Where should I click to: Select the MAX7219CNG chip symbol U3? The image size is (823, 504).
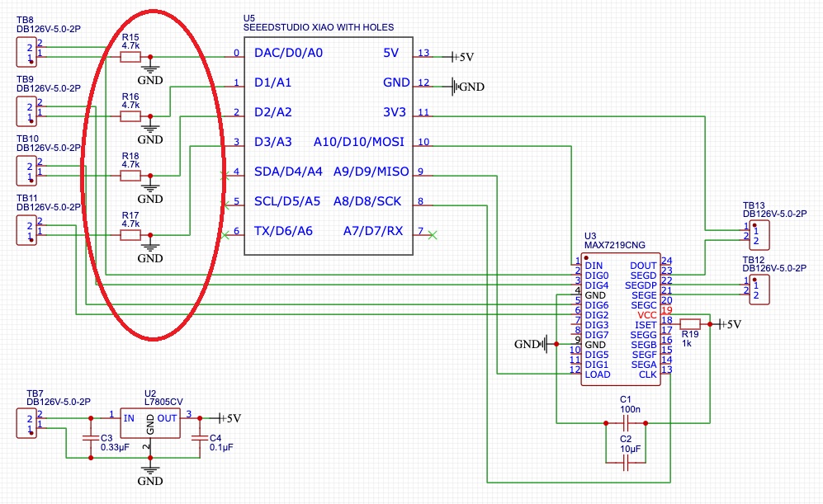tap(619, 318)
